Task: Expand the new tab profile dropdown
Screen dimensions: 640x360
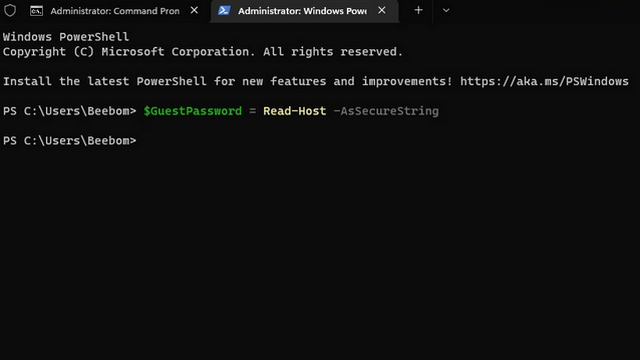Action: coord(446,11)
